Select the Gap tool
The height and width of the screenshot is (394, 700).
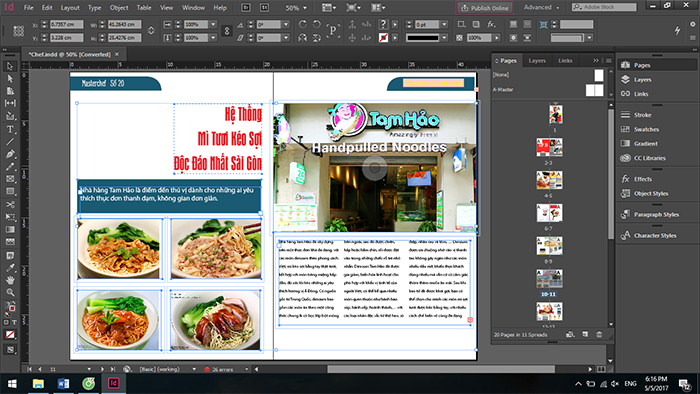pyautogui.click(x=10, y=103)
